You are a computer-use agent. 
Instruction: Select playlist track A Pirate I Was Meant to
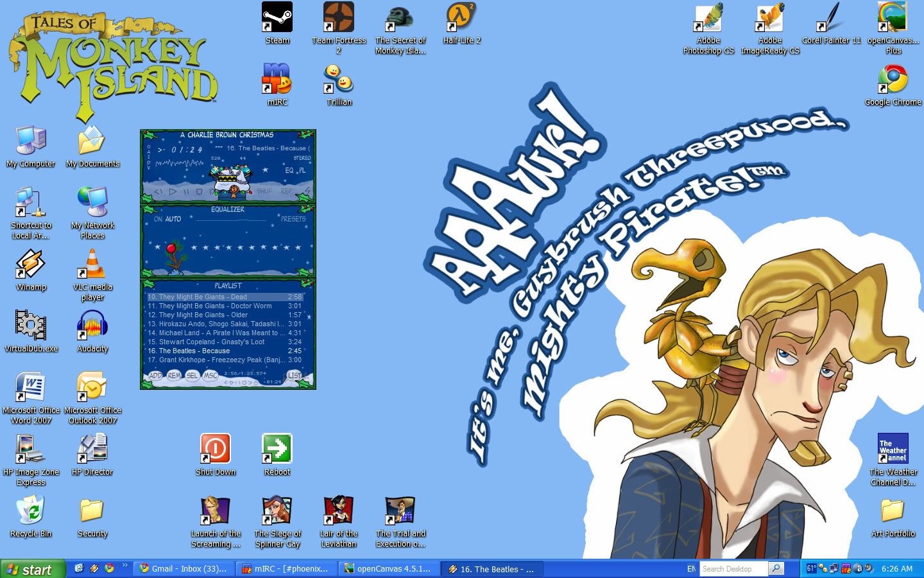pos(225,333)
